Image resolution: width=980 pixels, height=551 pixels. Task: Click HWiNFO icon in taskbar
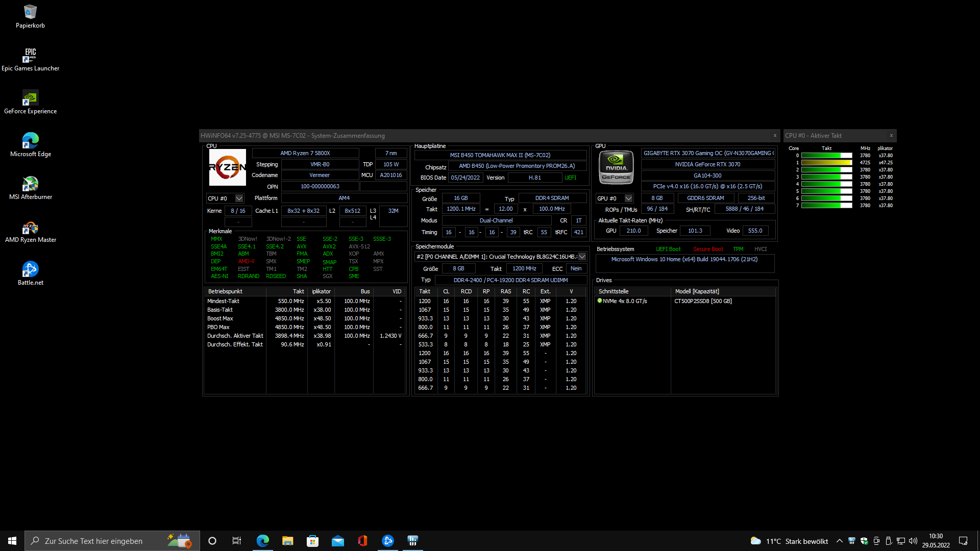(412, 541)
